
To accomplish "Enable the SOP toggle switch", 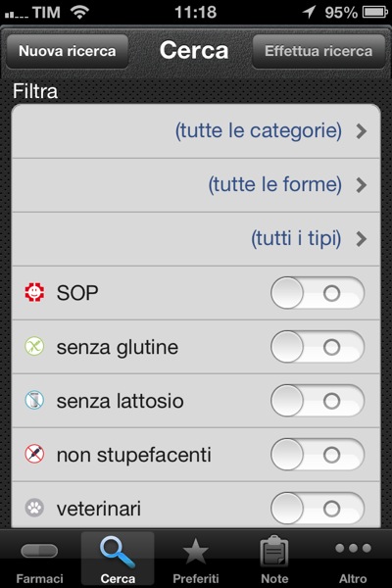I will [x=318, y=293].
